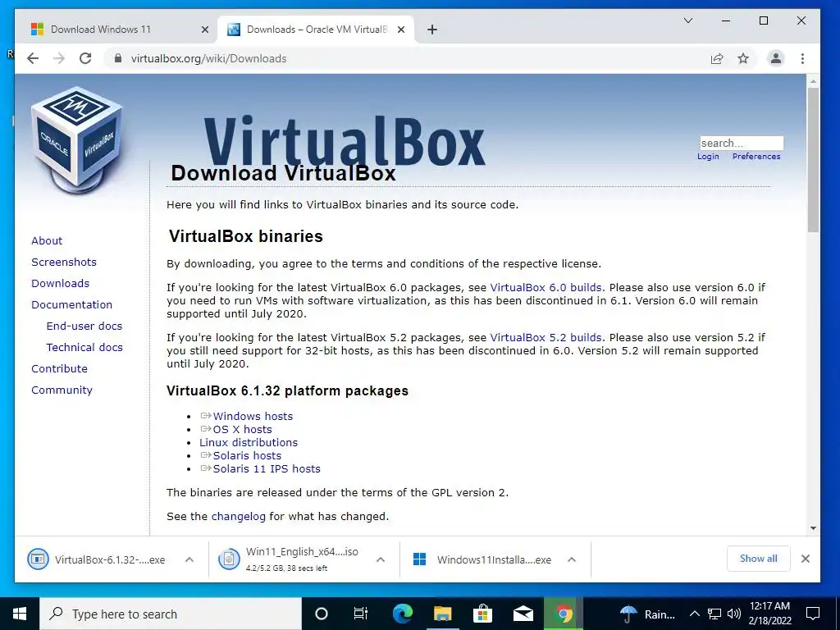This screenshot has width=840, height=630.
Task: Open the Login link
Action: tap(708, 157)
